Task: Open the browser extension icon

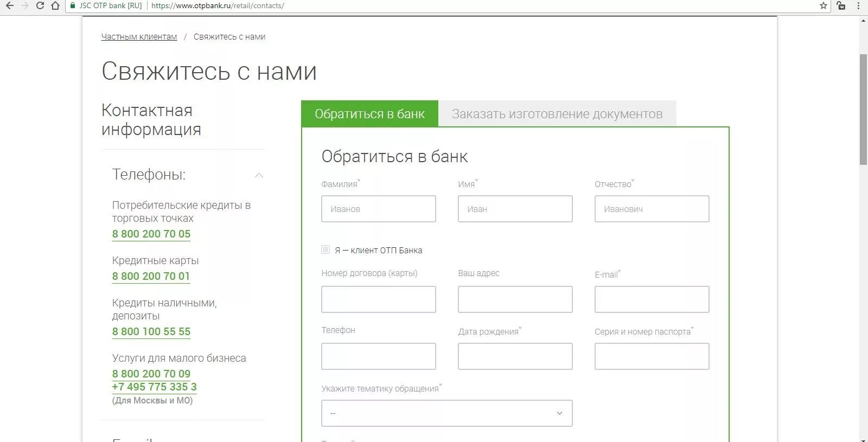Action: [841, 5]
